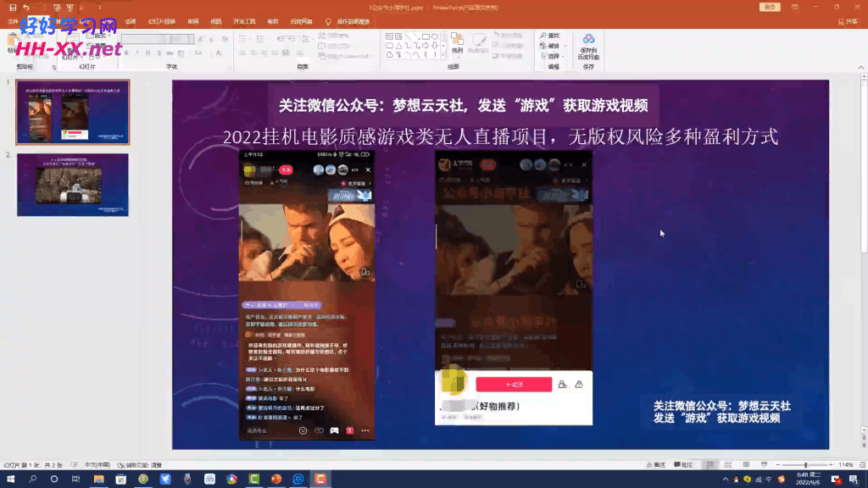This screenshot has height=488, width=868.
Task: Toggle justify text alignment
Action: pos(275,53)
